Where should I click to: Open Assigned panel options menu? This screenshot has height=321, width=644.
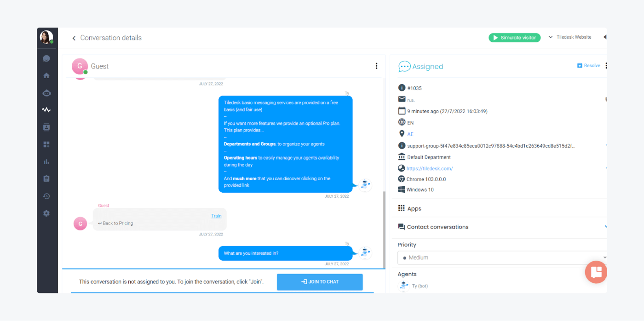tap(606, 66)
